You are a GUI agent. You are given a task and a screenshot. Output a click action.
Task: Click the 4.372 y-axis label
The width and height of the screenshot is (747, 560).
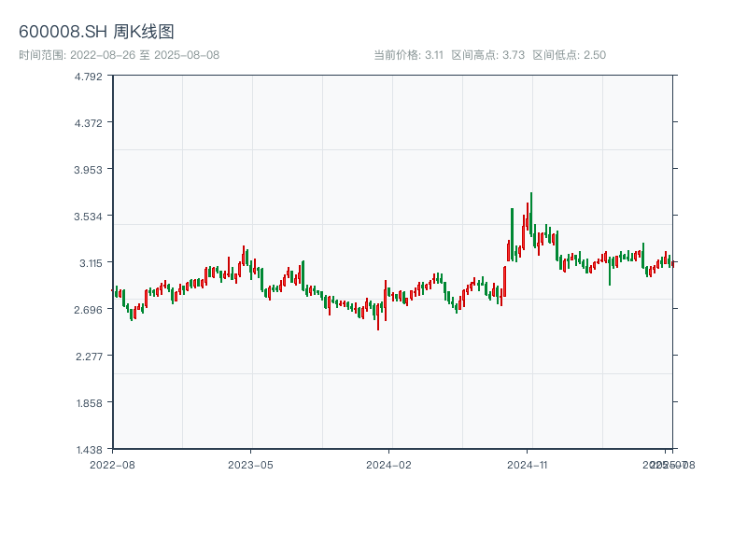pyautogui.click(x=90, y=123)
